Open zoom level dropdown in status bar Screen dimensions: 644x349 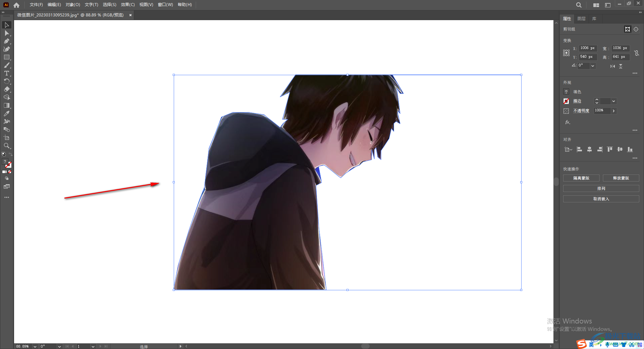[x=35, y=346]
